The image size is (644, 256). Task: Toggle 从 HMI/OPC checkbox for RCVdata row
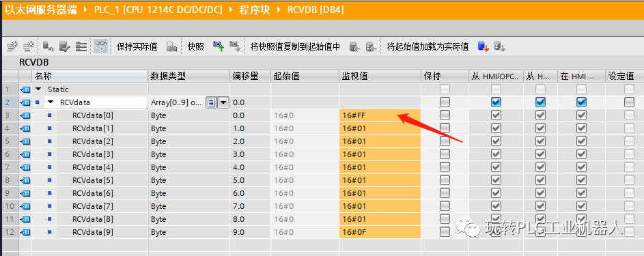pos(496,102)
